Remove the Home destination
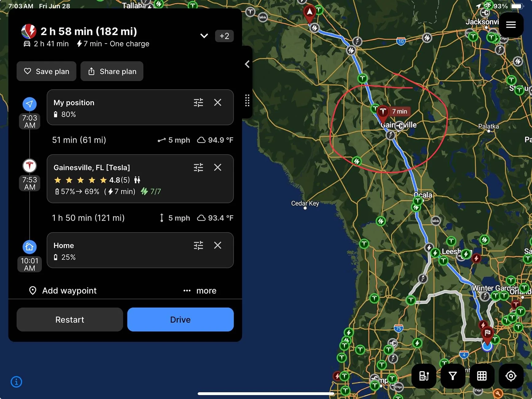The height and width of the screenshot is (399, 532). 218,245
